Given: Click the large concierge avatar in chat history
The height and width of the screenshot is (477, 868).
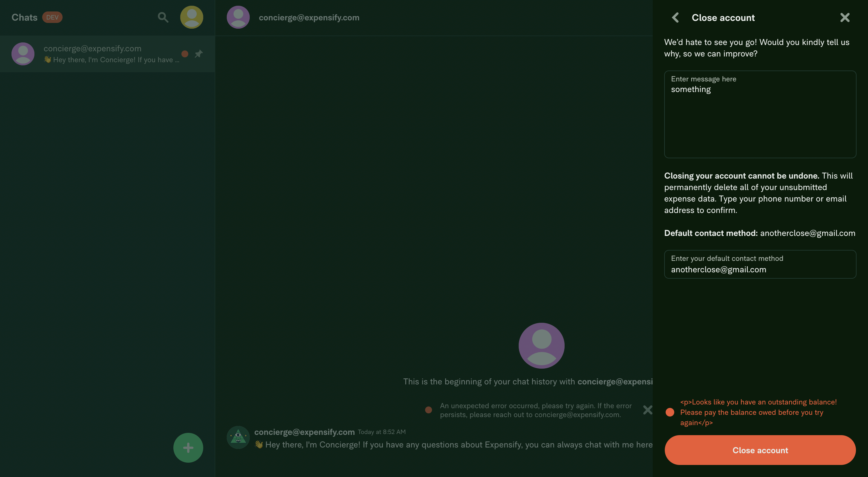Looking at the screenshot, I should click(x=541, y=346).
